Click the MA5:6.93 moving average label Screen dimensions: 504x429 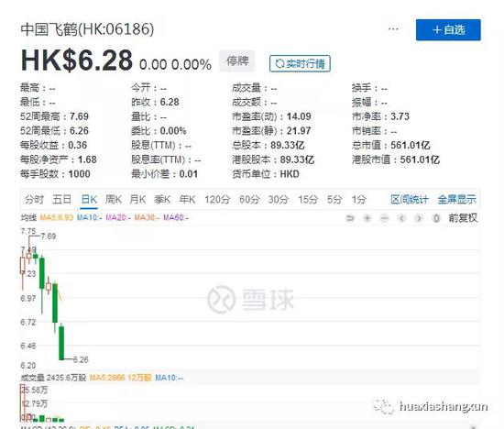[57, 218]
